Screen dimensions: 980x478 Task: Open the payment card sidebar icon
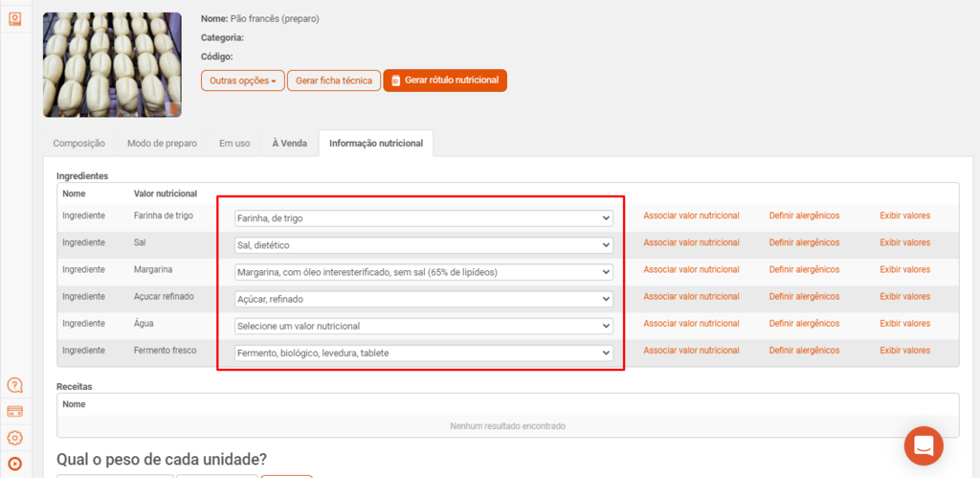tap(15, 412)
